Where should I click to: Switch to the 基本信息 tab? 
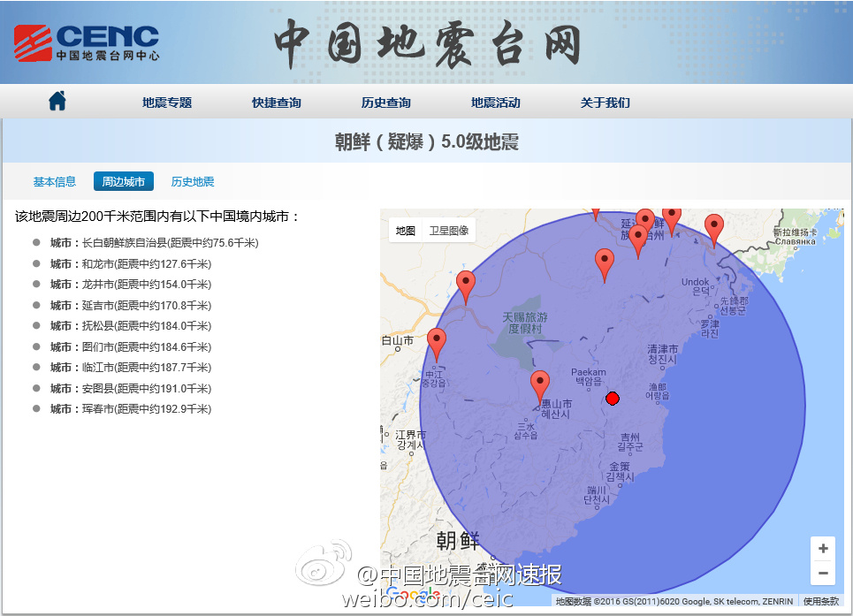coord(55,182)
